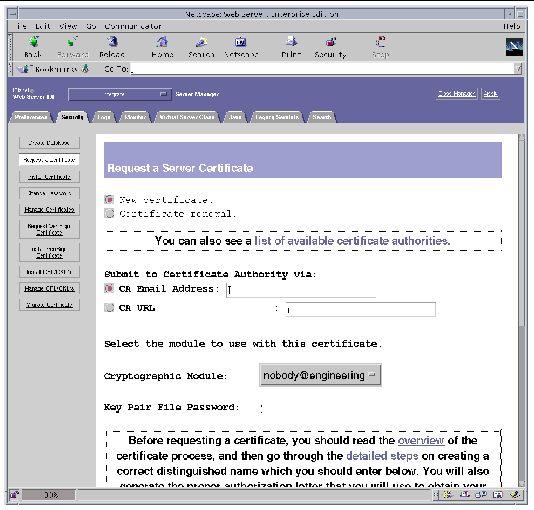Open the Monitor tab
Image resolution: width=534 pixels, height=510 pixels.
pos(135,117)
